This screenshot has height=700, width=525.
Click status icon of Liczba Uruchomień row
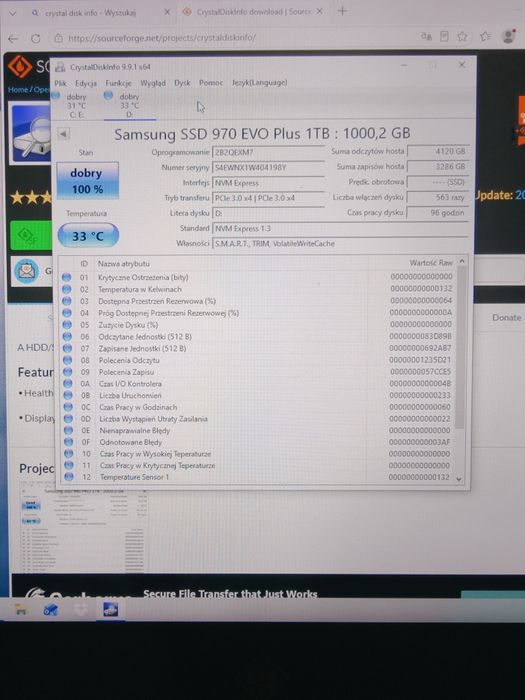tap(68, 395)
